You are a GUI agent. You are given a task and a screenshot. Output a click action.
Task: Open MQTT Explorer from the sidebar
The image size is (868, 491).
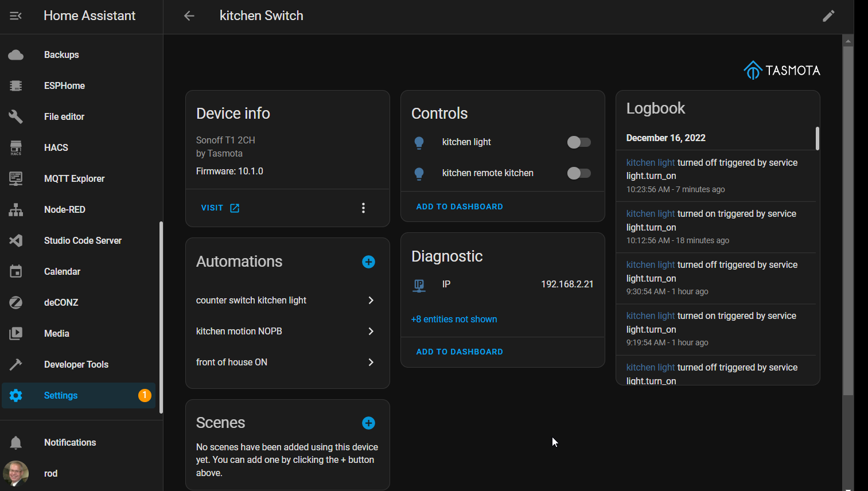(x=74, y=178)
